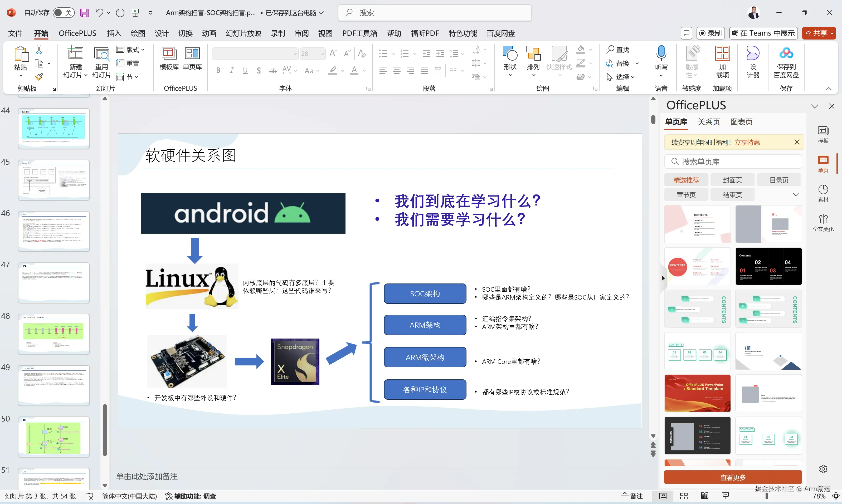Expand more category tags chevron
This screenshot has width=842, height=504.
tap(795, 195)
